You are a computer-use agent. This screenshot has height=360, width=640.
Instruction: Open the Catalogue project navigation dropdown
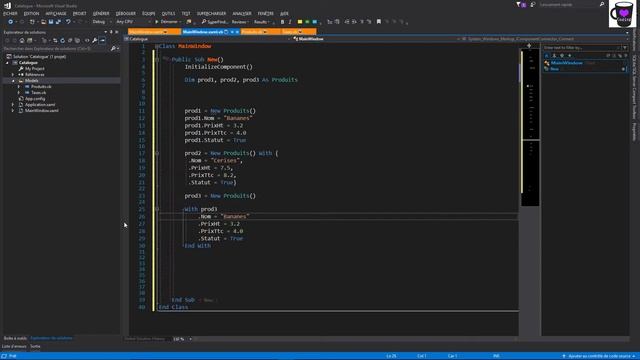[207, 39]
